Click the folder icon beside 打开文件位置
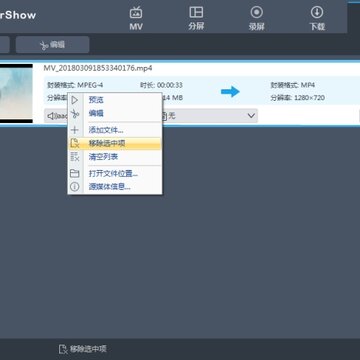The width and height of the screenshot is (360, 360). click(x=75, y=173)
